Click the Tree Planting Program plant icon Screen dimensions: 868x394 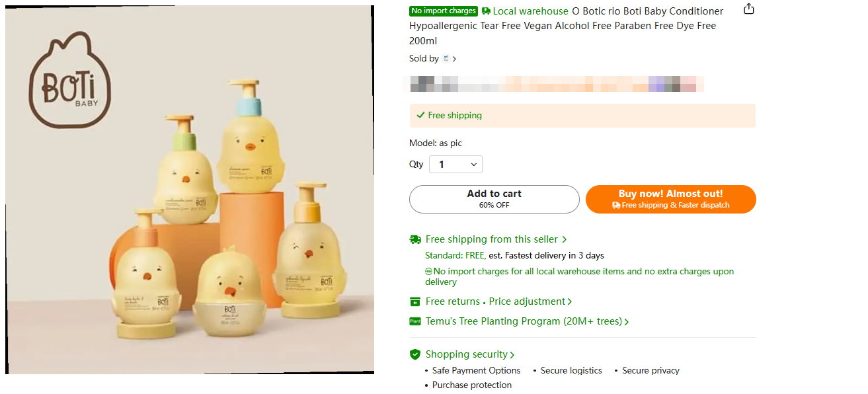pyautogui.click(x=416, y=321)
